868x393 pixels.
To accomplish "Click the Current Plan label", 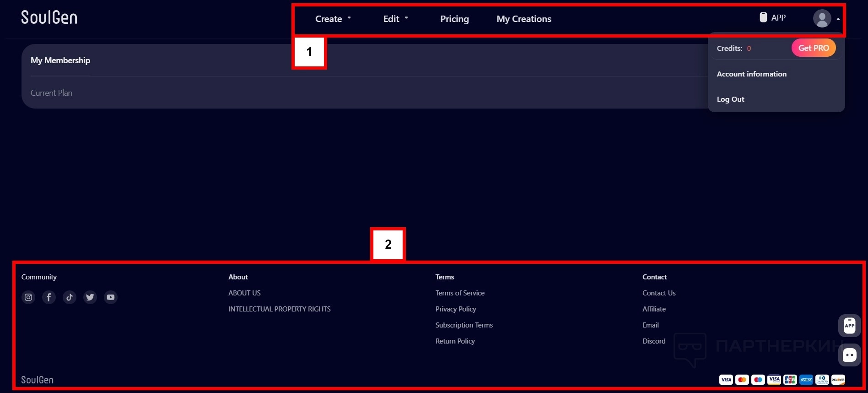I will (x=51, y=93).
